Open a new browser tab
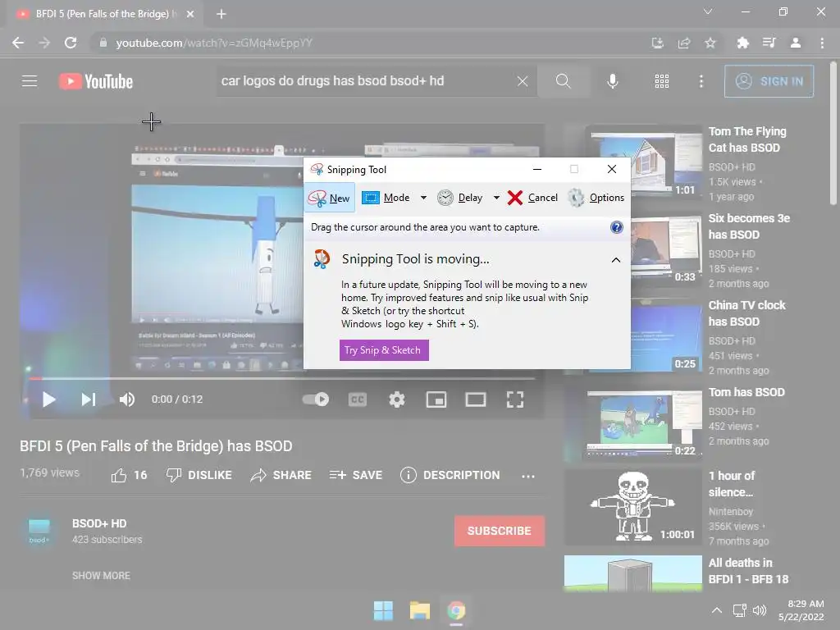This screenshot has height=630, width=840. click(221, 14)
